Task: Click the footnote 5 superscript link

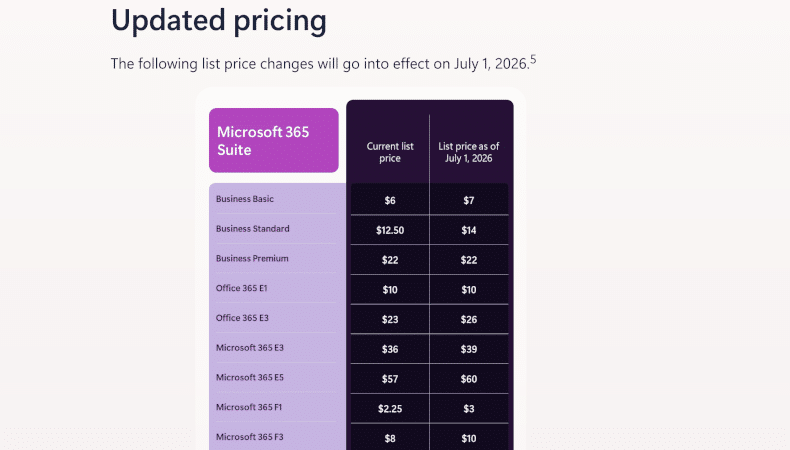Action: tap(533, 59)
